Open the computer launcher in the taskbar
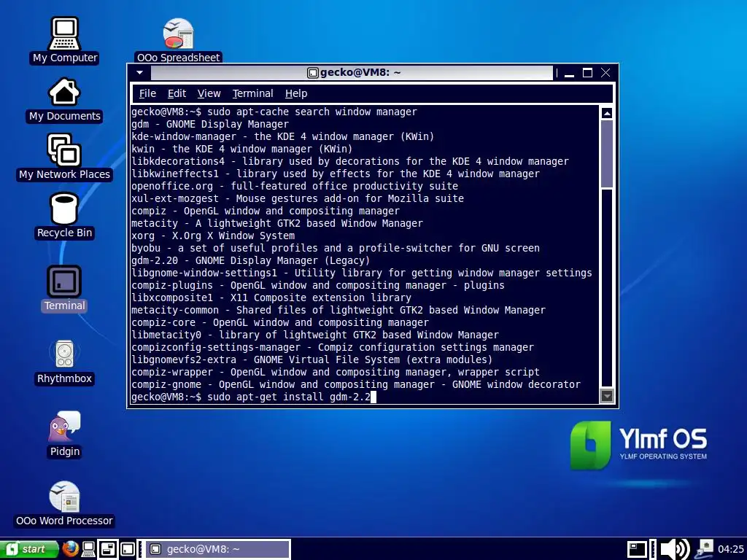Viewport: 747px width, 560px height. (88, 549)
